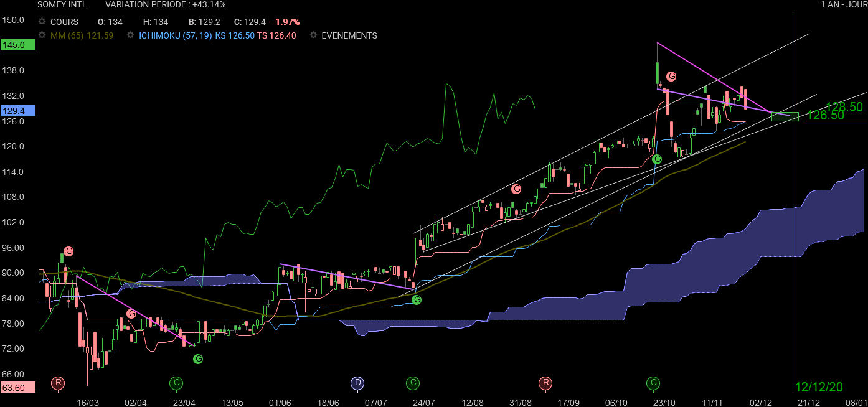Click the green C event marker near 23/04

[x=177, y=382]
